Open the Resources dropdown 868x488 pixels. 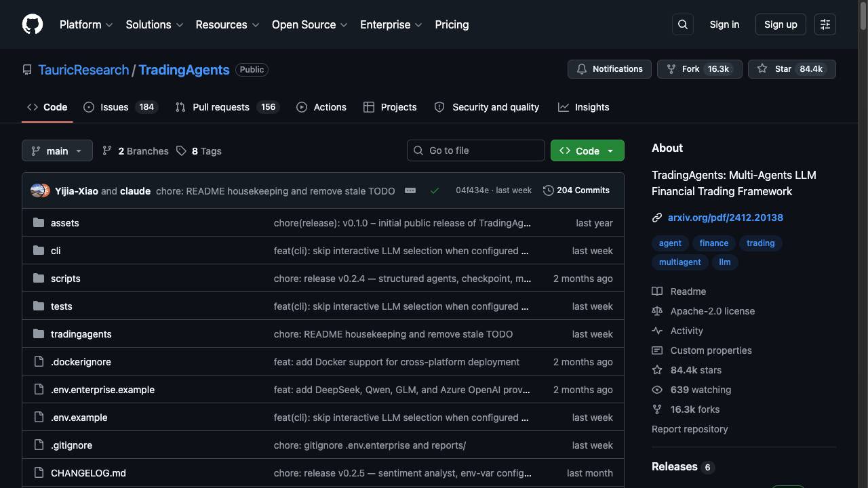point(227,24)
